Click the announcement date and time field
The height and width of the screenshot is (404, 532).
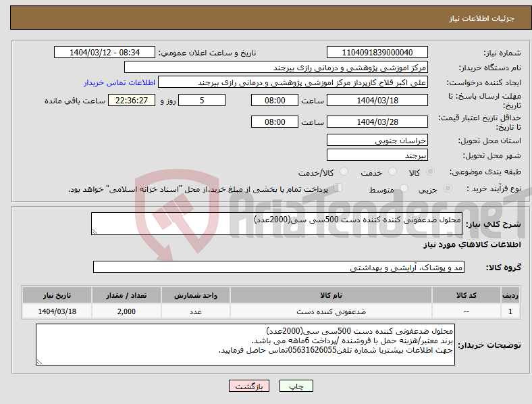pyautogui.click(x=105, y=52)
